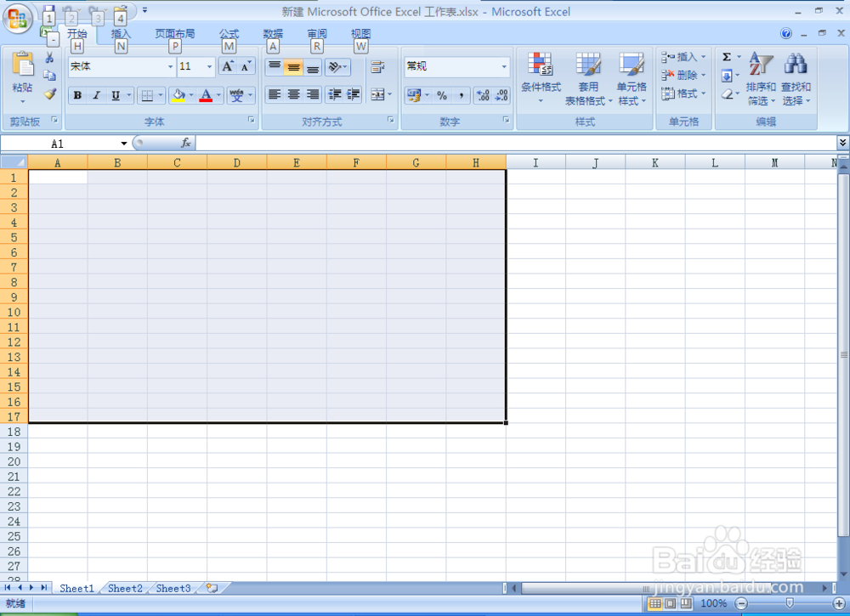Expand the font name dropdown (宋体)
The width and height of the screenshot is (850, 616).
point(170,66)
